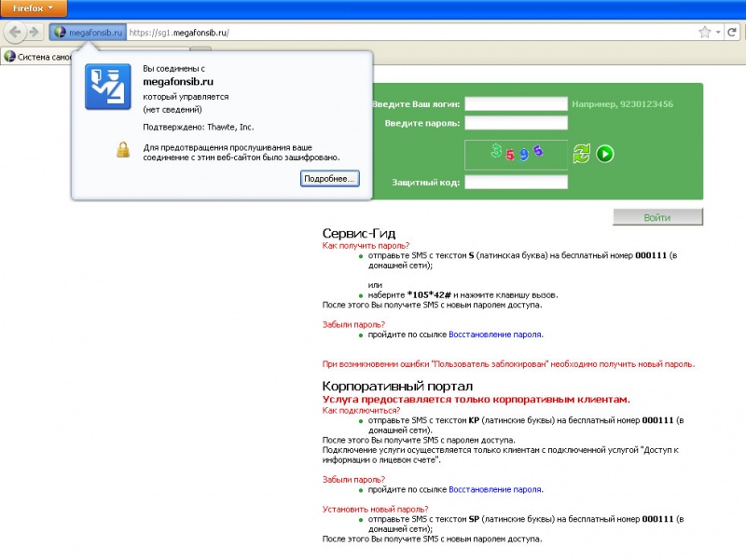Refresh the captcha with green arrows icon
746x560 pixels.
[x=582, y=154]
